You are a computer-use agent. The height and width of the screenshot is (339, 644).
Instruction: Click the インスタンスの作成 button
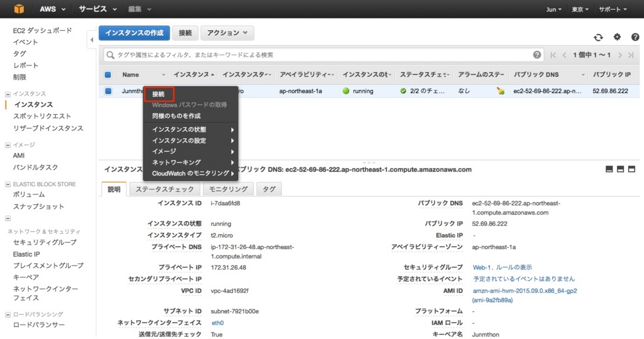(x=134, y=33)
